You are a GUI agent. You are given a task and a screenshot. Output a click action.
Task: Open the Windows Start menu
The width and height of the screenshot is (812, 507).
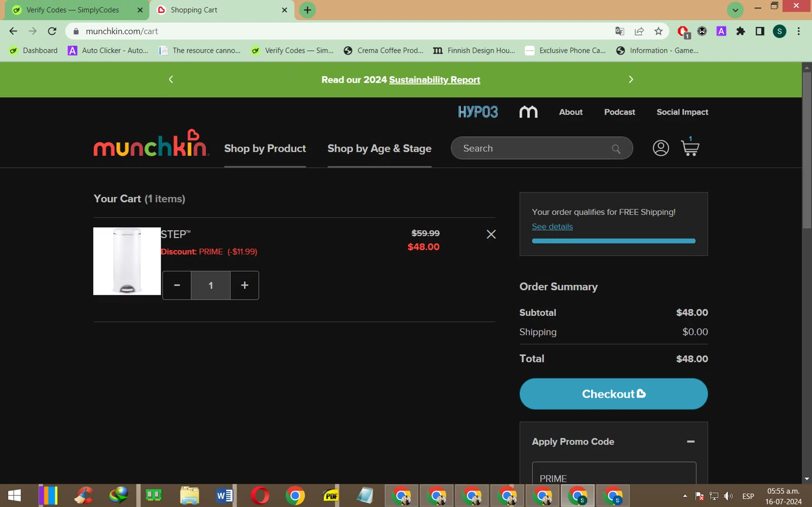tap(15, 495)
